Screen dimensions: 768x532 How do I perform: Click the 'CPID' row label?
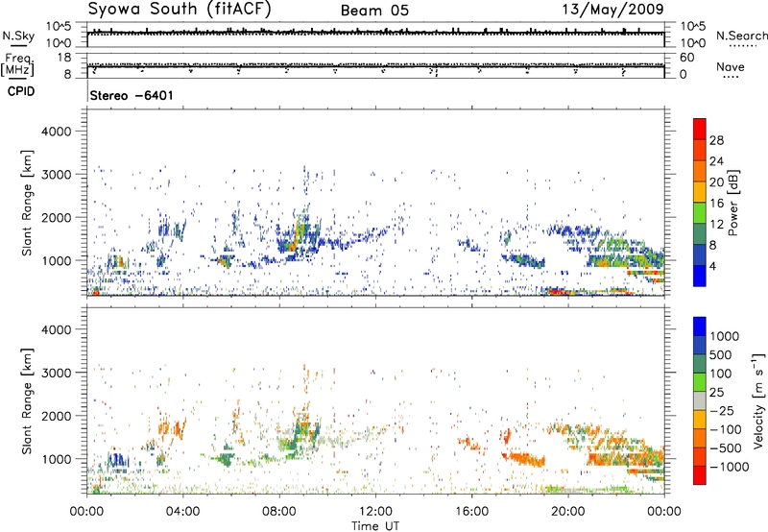pyautogui.click(x=21, y=91)
